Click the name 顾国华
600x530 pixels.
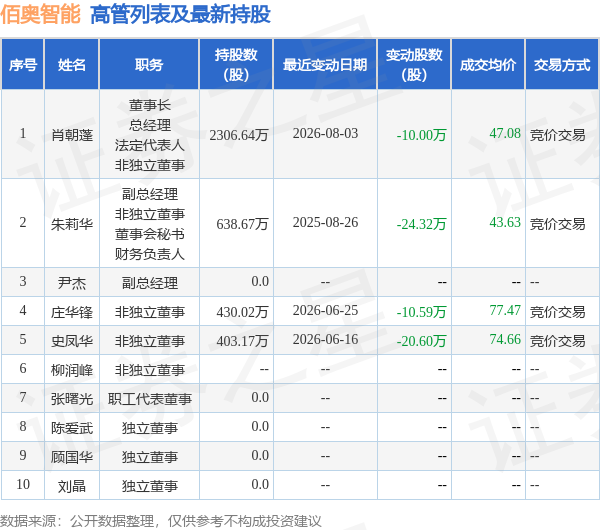point(72,457)
